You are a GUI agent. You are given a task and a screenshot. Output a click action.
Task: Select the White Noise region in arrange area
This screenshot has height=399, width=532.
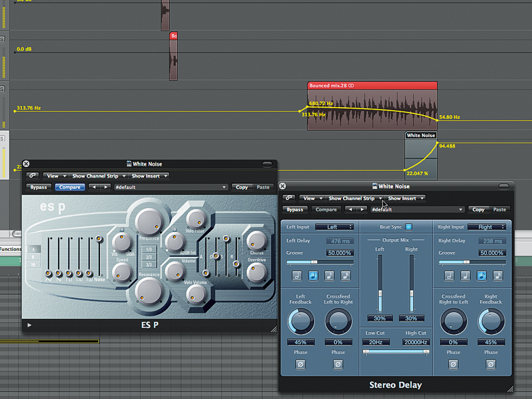pyautogui.click(x=421, y=155)
